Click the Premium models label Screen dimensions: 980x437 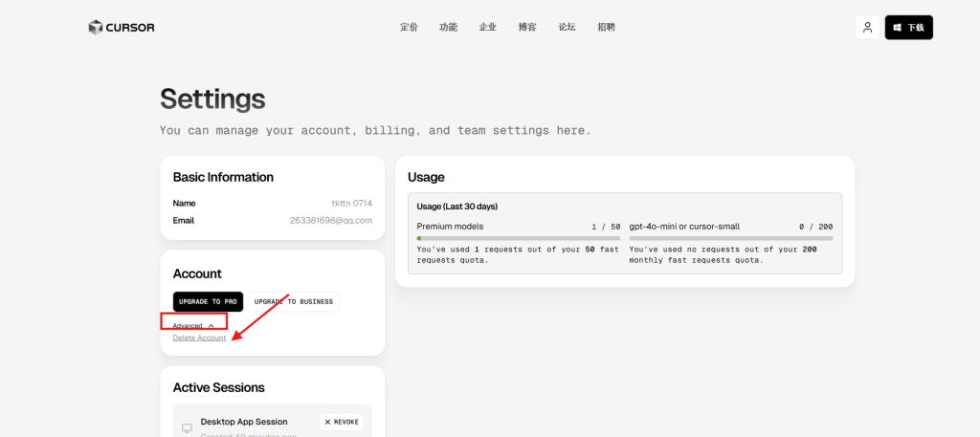[450, 227]
